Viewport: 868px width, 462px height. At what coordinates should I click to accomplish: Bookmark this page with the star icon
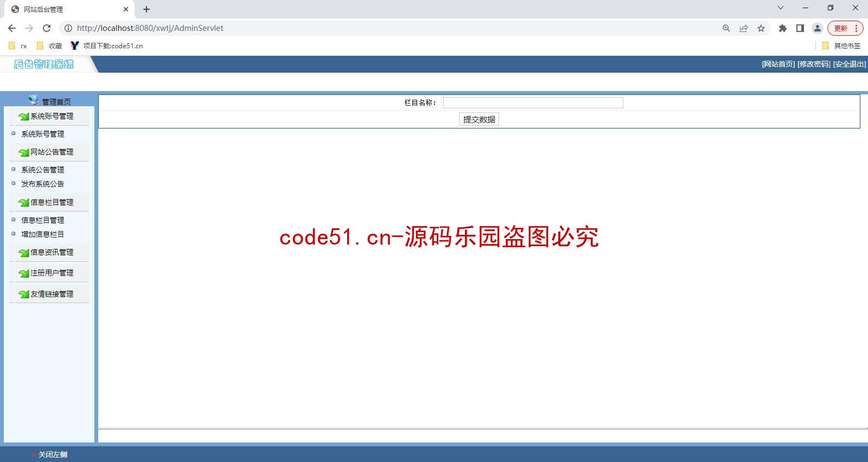tap(761, 28)
